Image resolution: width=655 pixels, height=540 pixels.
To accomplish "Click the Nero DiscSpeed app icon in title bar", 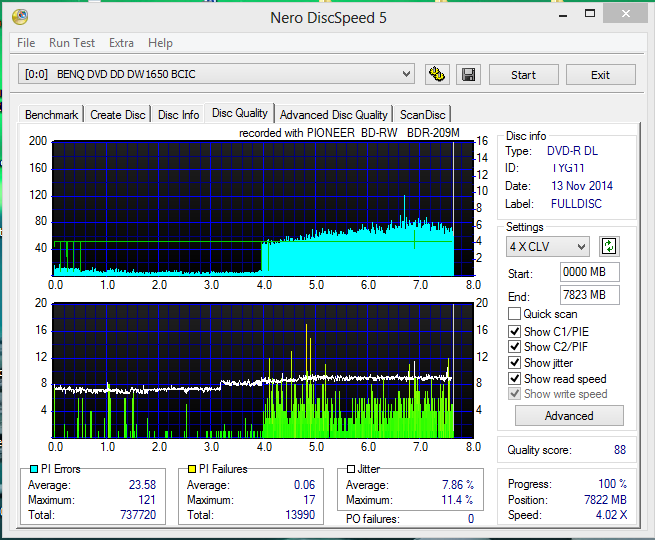I will (x=20, y=17).
